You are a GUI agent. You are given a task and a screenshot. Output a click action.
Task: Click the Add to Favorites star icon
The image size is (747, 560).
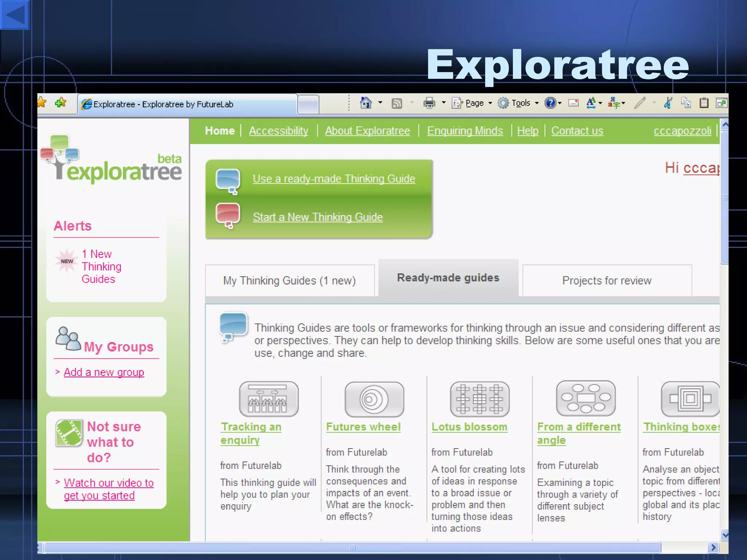(x=61, y=103)
